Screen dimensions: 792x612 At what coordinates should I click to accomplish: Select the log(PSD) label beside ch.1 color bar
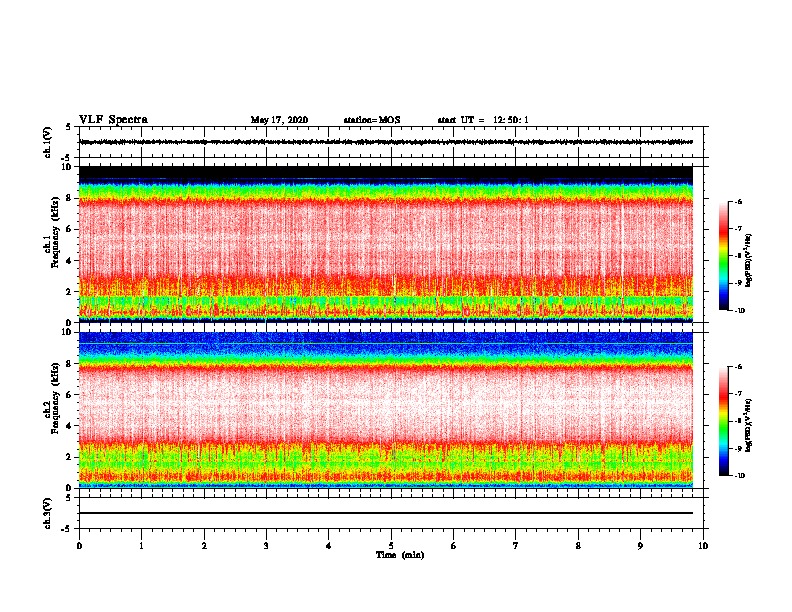[x=749, y=261]
